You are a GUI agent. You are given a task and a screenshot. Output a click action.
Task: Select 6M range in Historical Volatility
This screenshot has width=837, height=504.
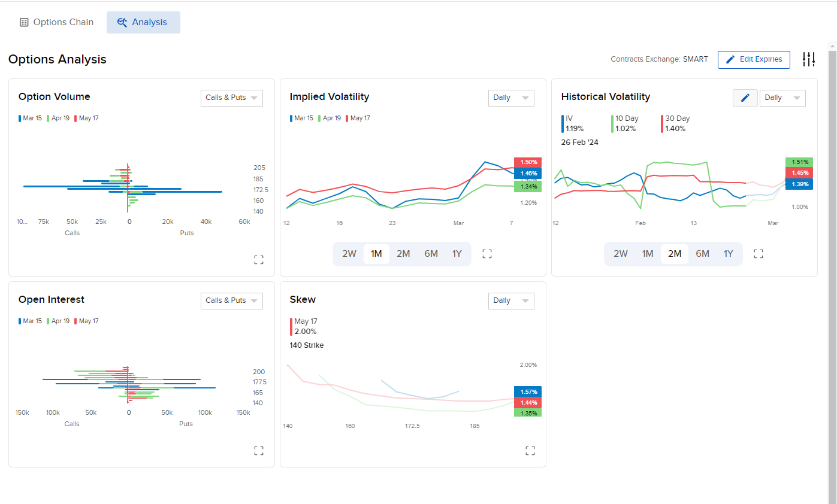(702, 254)
